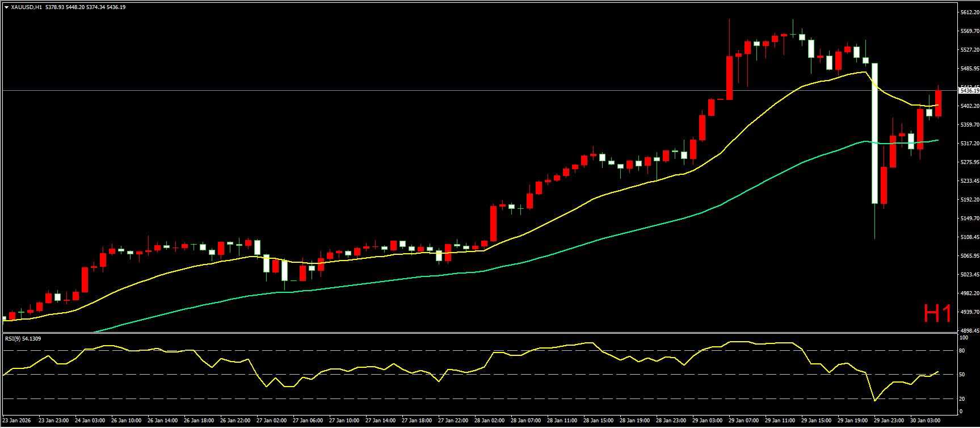The height and width of the screenshot is (428, 980).
Task: Click the highlighted current price 5436.19 tag
Action: (x=969, y=91)
